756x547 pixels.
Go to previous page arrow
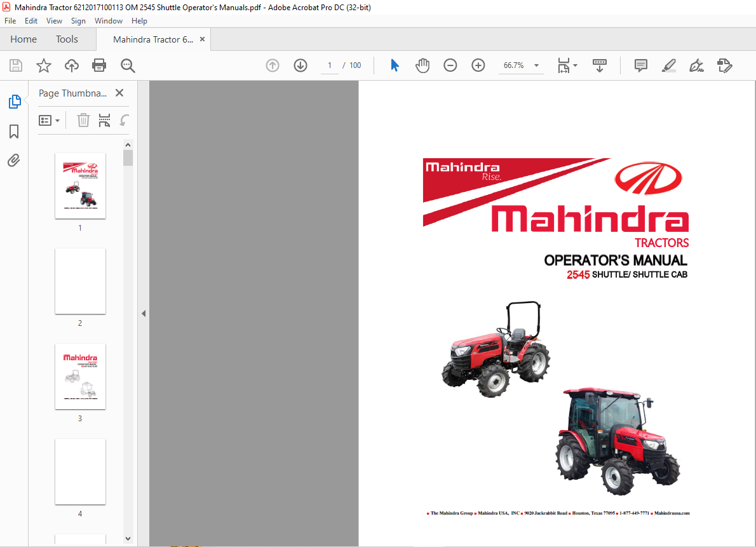pyautogui.click(x=273, y=65)
